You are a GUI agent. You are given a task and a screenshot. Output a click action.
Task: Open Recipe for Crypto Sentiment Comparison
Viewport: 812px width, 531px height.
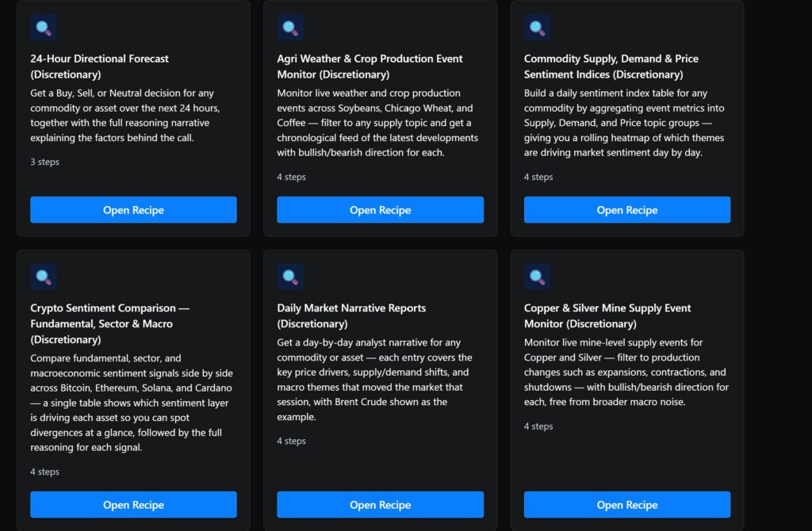[132, 504]
